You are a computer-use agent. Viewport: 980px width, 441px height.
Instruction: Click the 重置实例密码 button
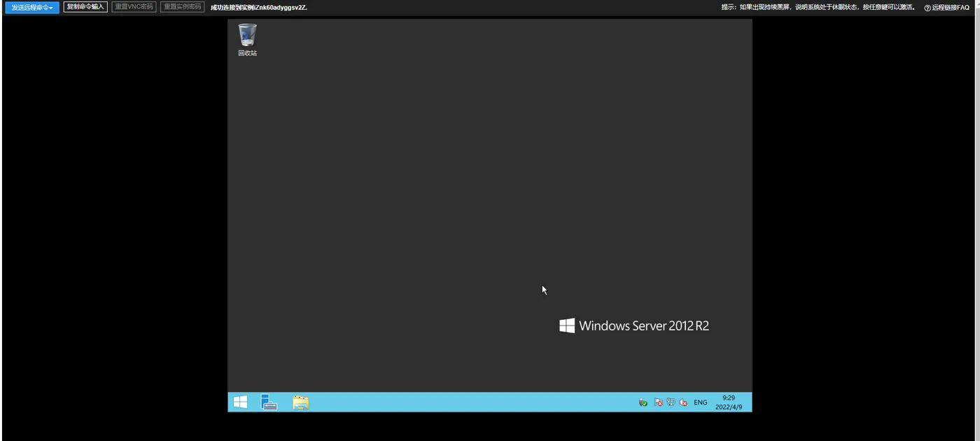point(182,7)
